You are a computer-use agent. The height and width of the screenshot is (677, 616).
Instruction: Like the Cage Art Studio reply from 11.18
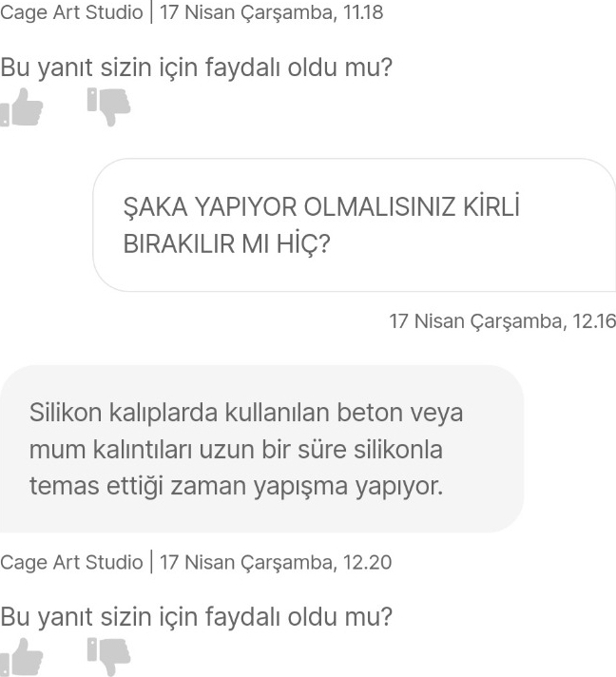click(21, 107)
